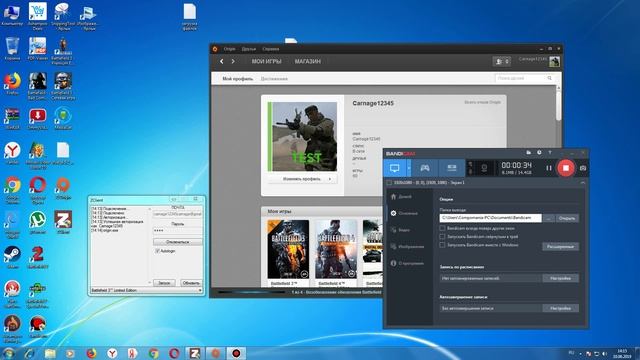640x360 pixels.
Task: Open the screen recording mode dropdown arrow
Action: (409, 168)
